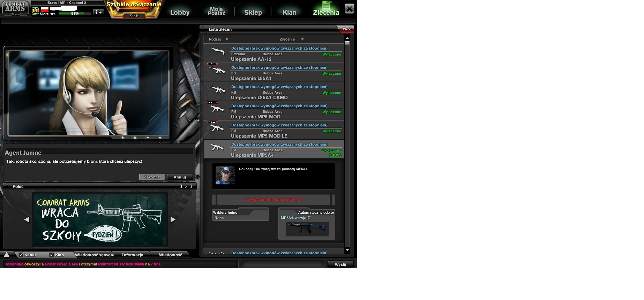Click the Zakończ button under Agent Janine
Screen dimensions: 644x300
click(152, 177)
